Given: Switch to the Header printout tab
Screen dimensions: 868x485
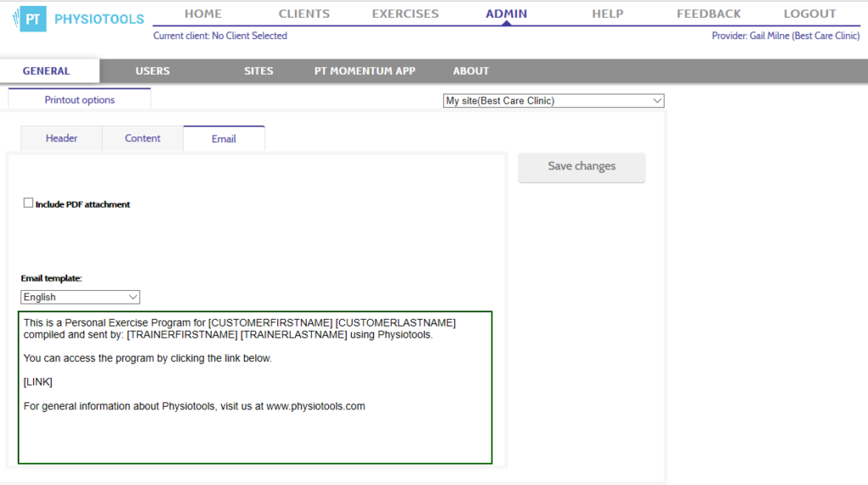Looking at the screenshot, I should [61, 138].
